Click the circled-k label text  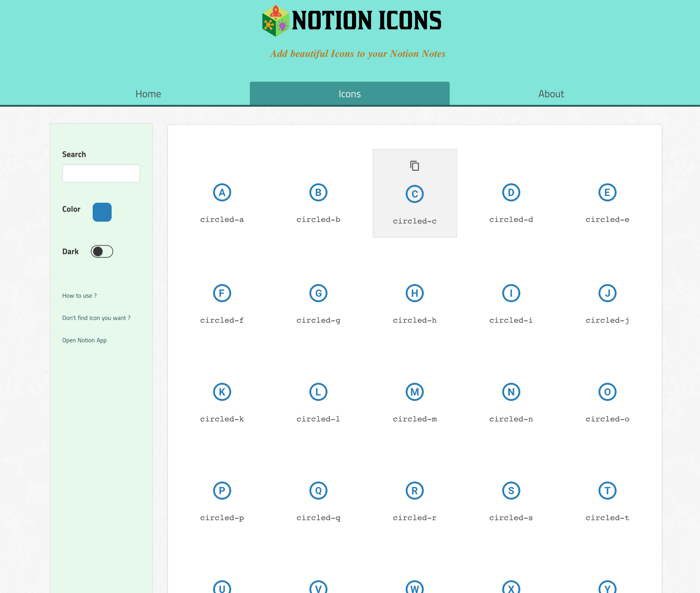222,419
